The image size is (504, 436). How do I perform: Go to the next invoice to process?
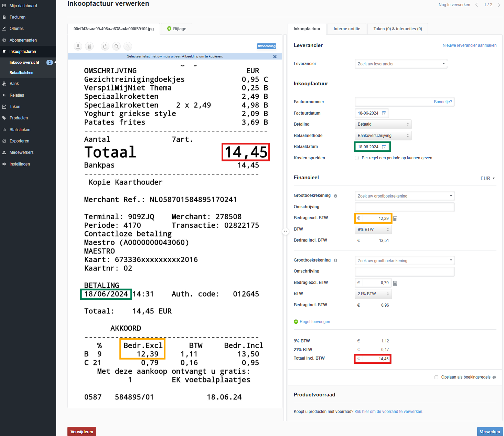(x=499, y=5)
